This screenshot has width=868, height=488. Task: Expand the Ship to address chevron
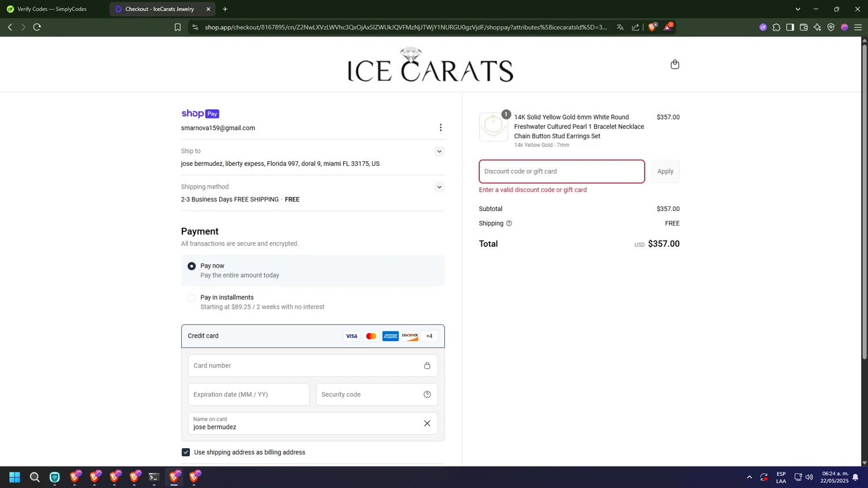439,151
